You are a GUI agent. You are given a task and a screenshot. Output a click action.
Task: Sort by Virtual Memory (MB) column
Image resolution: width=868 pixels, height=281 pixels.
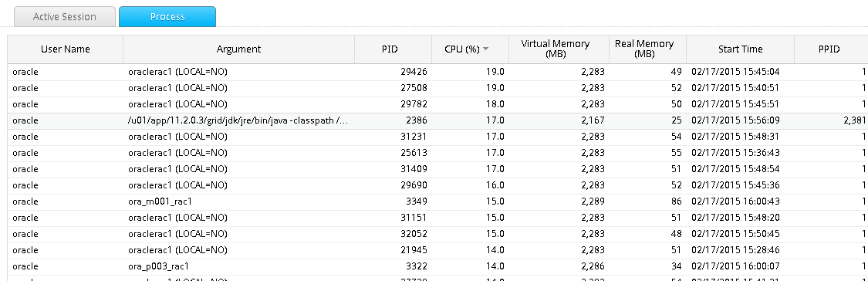tap(556, 49)
